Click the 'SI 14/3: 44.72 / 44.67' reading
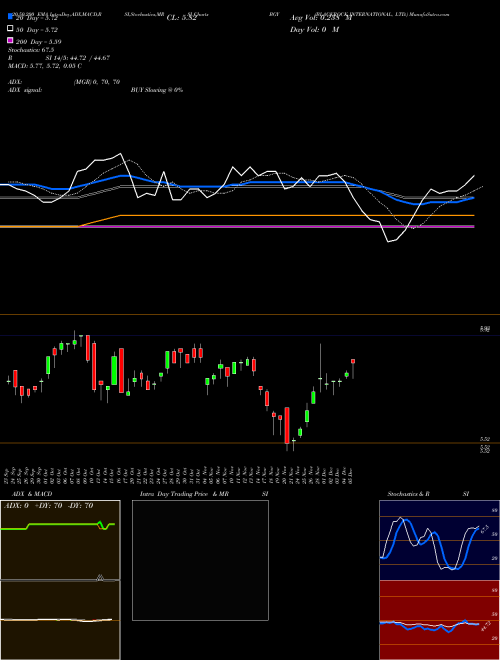The height and width of the screenshot is (660, 500). tap(78, 58)
